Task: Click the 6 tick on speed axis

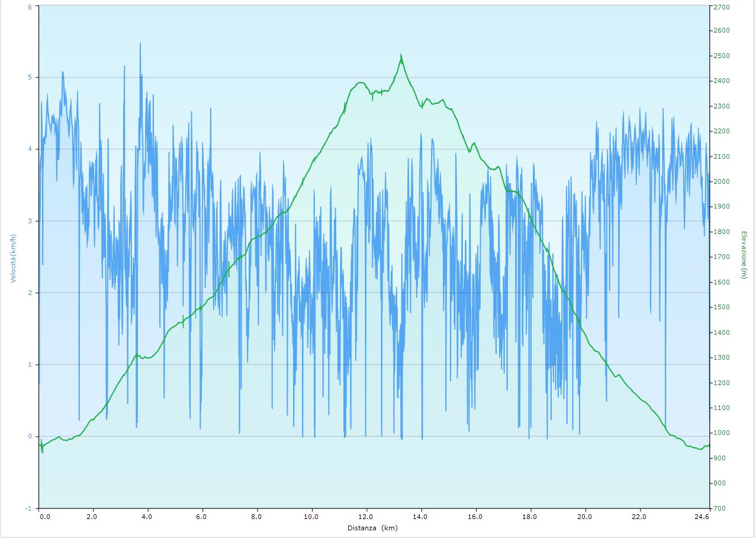Action: (x=30, y=6)
